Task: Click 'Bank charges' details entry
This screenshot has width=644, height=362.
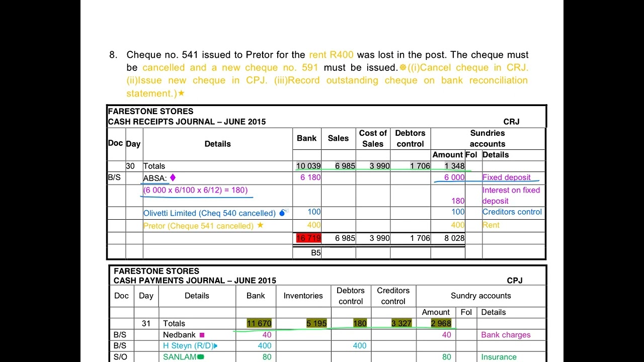Action: click(x=506, y=335)
